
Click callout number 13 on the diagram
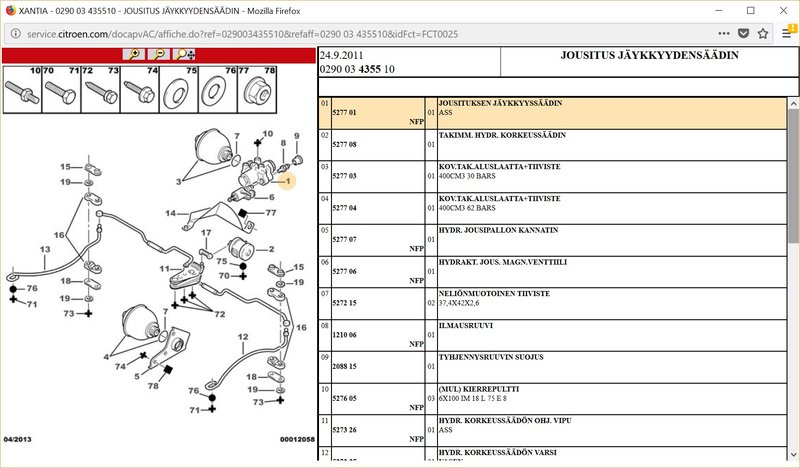tap(44, 249)
